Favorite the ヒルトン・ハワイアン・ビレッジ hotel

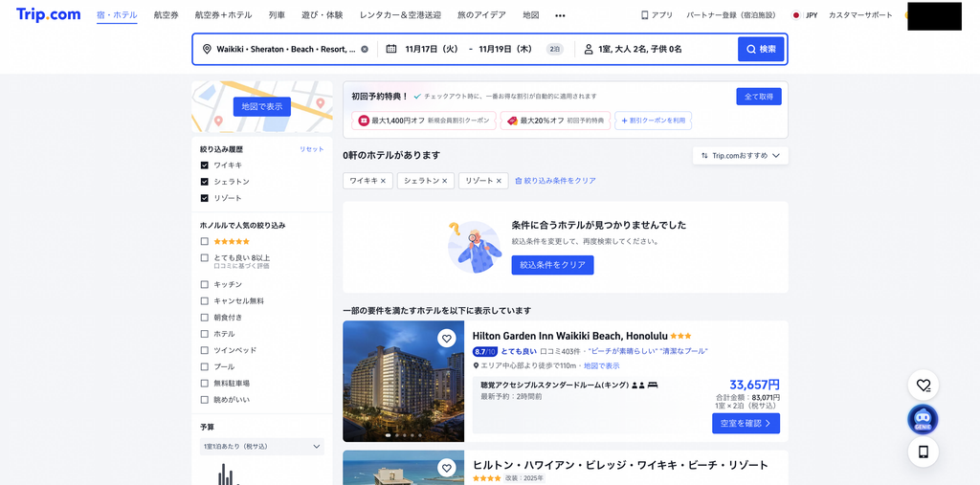click(446, 468)
